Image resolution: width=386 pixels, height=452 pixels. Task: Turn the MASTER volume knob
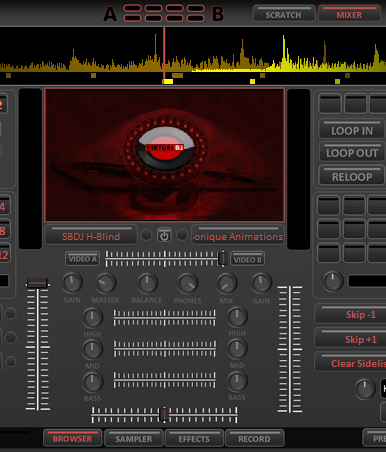coord(106,283)
